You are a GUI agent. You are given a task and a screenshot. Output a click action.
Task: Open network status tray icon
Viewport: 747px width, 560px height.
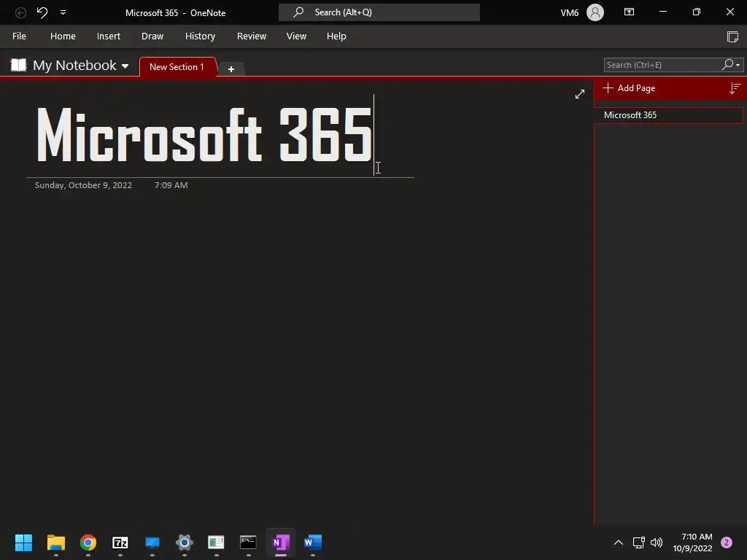coord(639,542)
